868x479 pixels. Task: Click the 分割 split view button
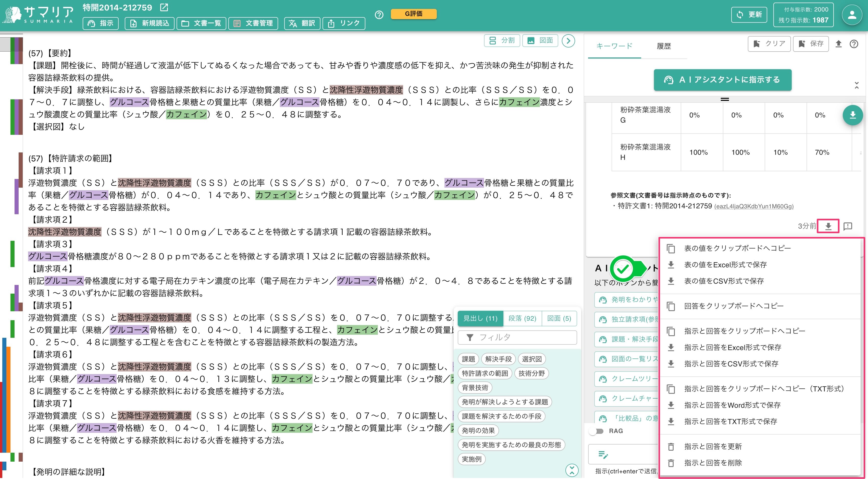pos(502,40)
